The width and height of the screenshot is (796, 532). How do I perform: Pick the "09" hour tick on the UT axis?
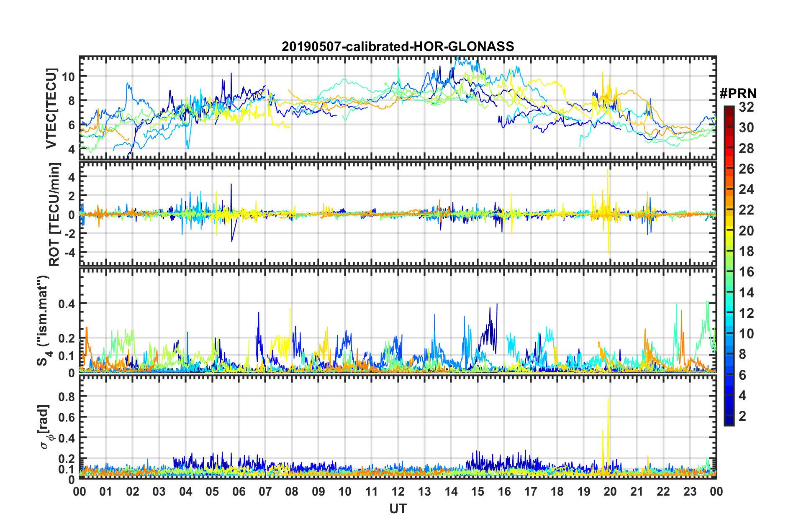[x=318, y=491]
